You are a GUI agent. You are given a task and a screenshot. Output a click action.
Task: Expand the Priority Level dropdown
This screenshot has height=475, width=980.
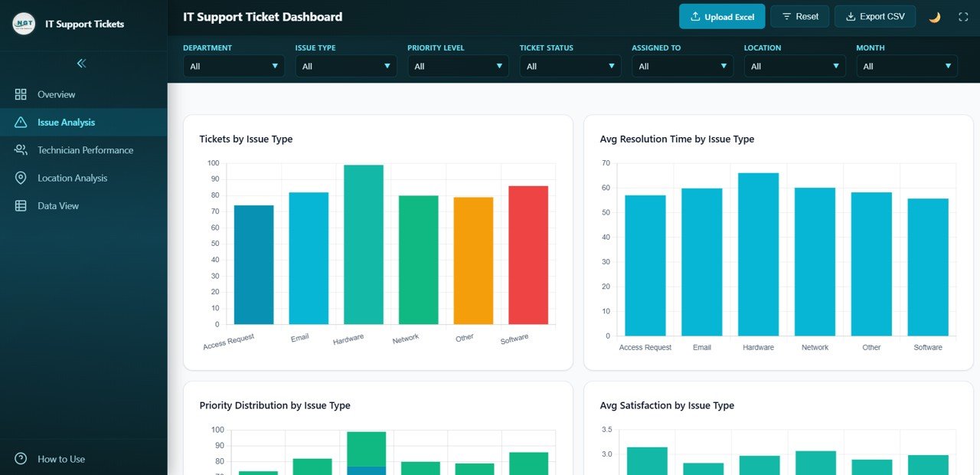tap(458, 67)
